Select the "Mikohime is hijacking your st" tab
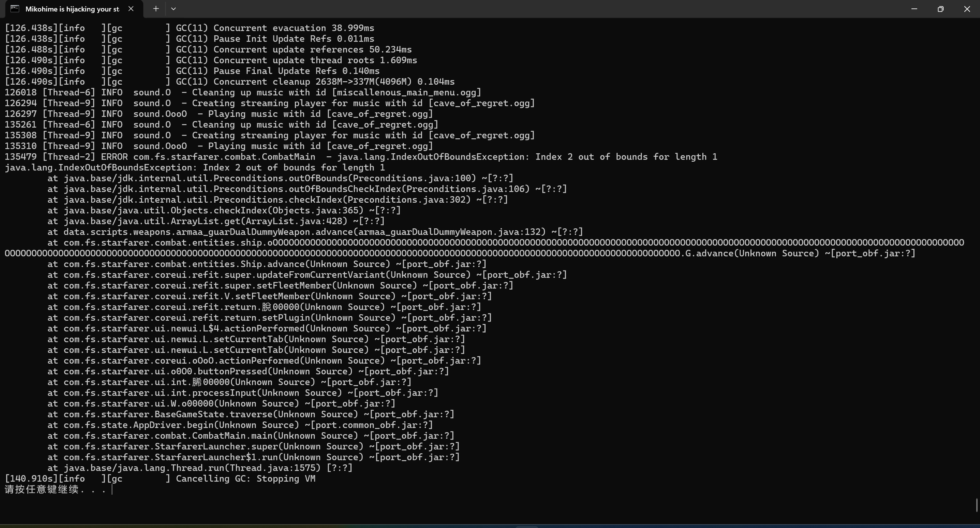980x528 pixels. click(72, 9)
